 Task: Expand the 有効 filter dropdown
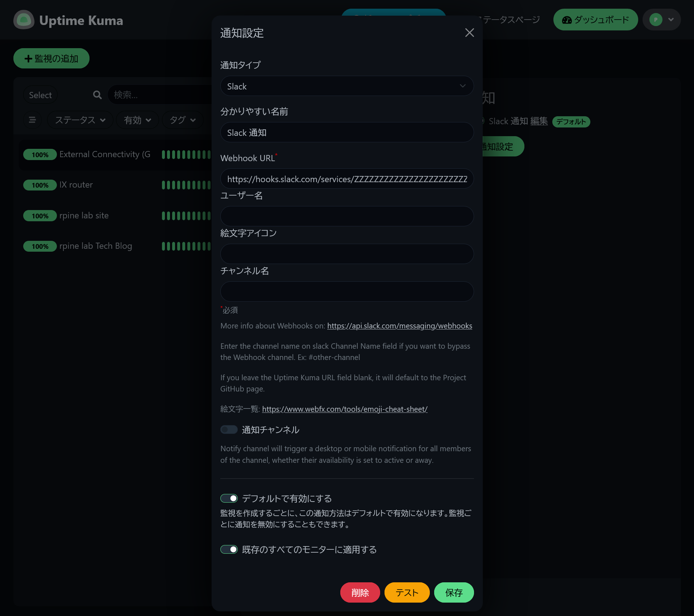point(137,120)
